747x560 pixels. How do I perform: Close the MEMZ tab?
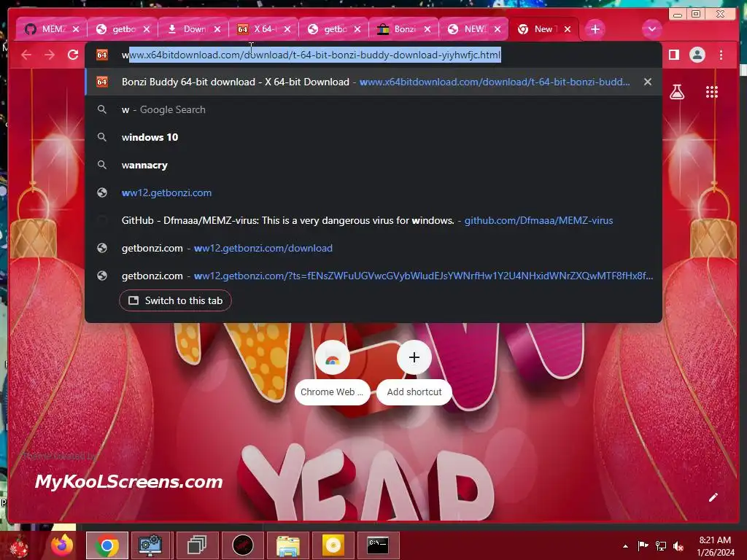[76, 29]
